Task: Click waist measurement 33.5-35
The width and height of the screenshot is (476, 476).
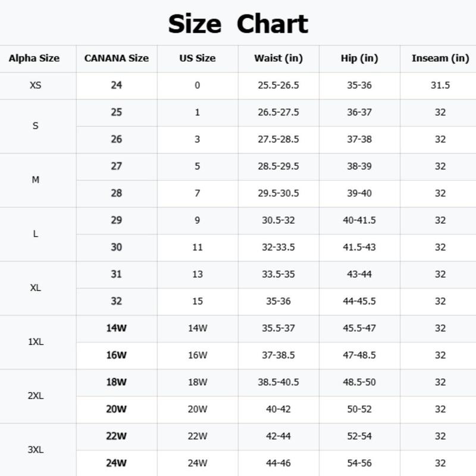Action: coord(278,274)
